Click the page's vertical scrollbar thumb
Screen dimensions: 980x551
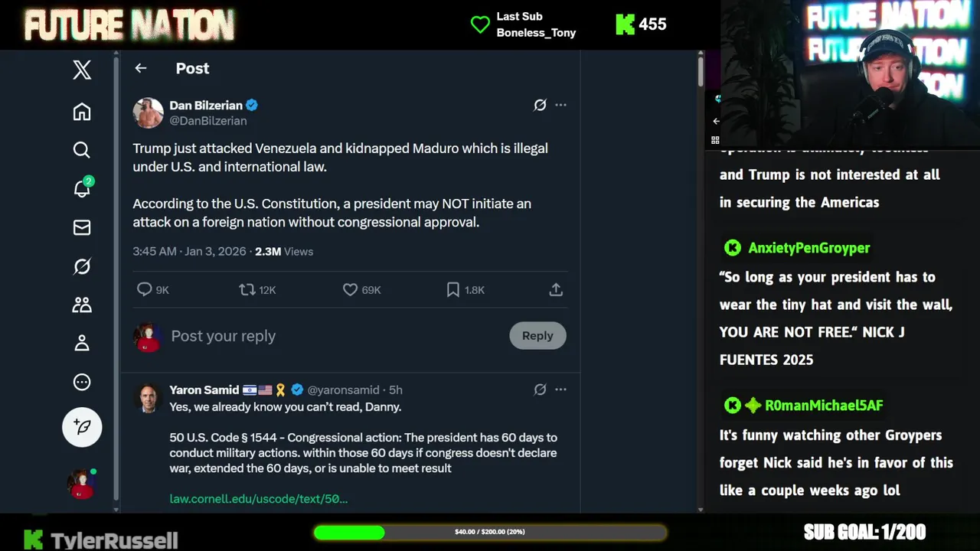(x=701, y=71)
